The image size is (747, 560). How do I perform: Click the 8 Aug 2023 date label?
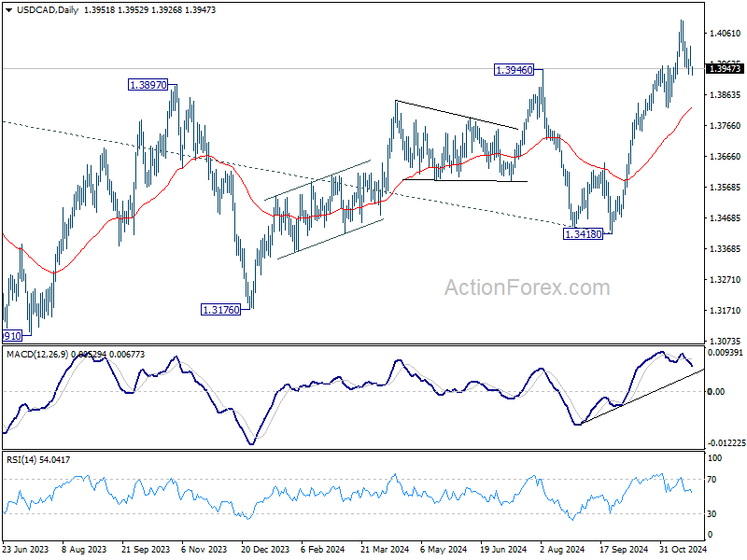coord(84,549)
